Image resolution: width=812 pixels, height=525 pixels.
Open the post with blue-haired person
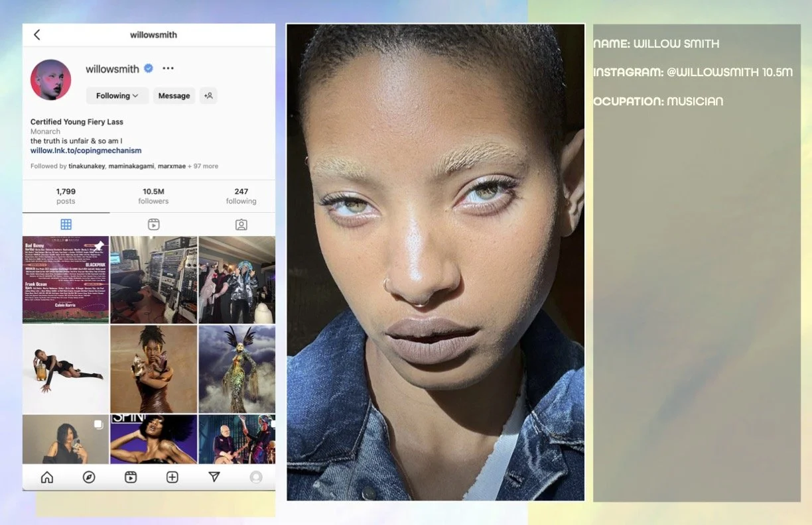pyautogui.click(x=237, y=280)
